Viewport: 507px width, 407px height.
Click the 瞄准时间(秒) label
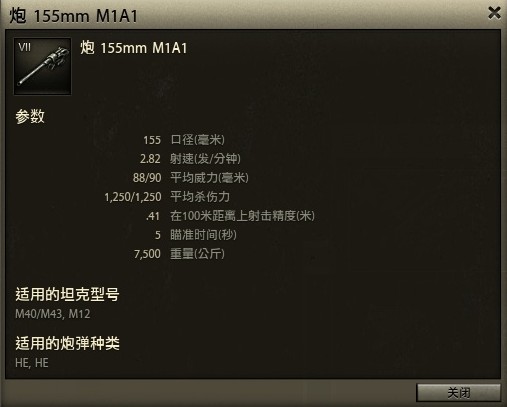[203, 235]
